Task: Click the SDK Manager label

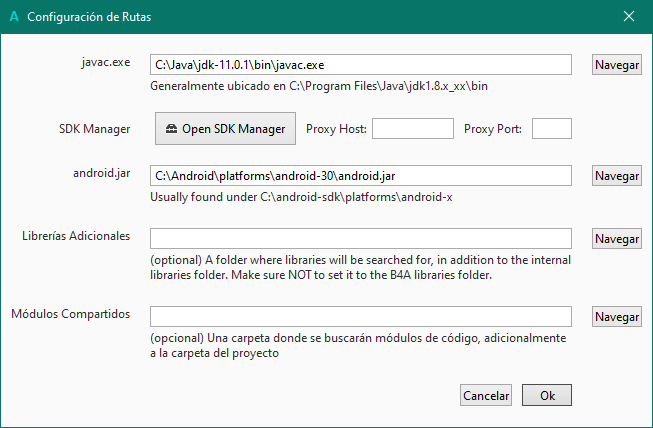Action: (95, 128)
